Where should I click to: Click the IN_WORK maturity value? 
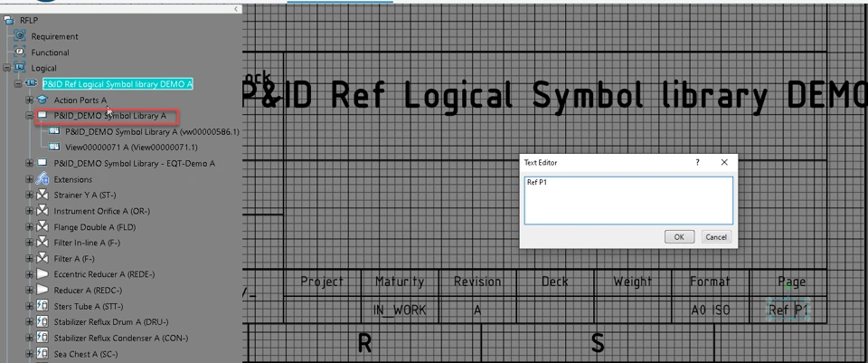pos(400,310)
